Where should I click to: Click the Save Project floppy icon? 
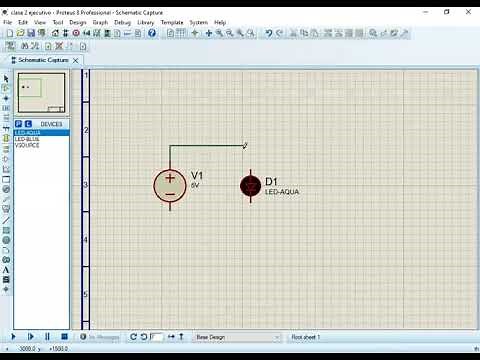(31, 33)
